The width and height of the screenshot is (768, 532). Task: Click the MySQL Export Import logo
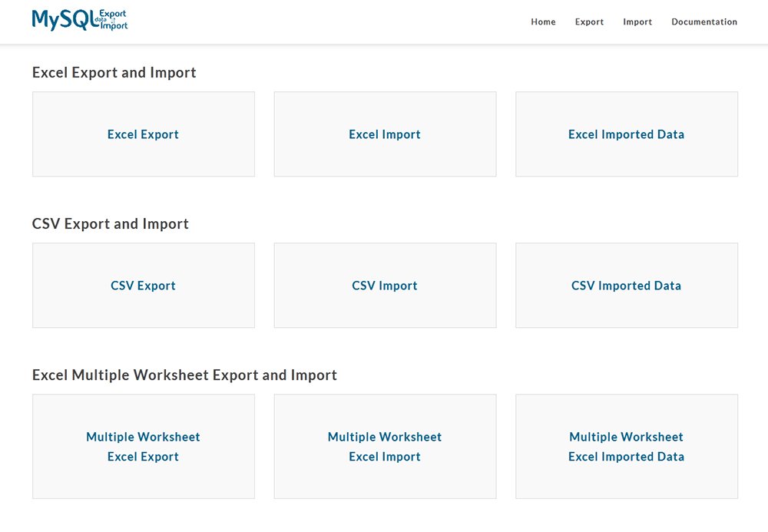click(x=80, y=20)
